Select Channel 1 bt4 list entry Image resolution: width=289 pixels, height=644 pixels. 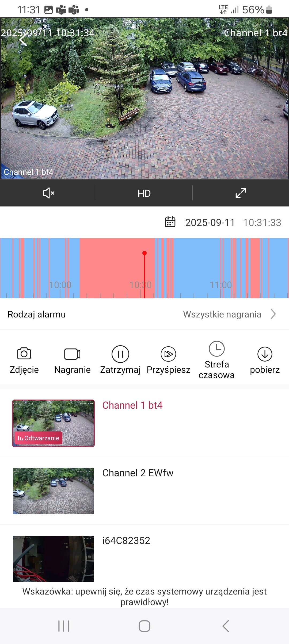point(132,405)
